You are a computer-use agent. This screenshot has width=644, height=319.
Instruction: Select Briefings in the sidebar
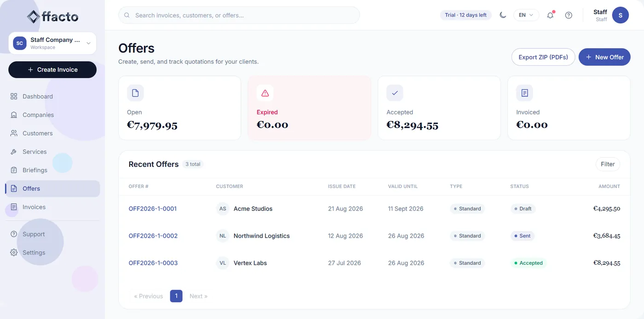point(52,170)
